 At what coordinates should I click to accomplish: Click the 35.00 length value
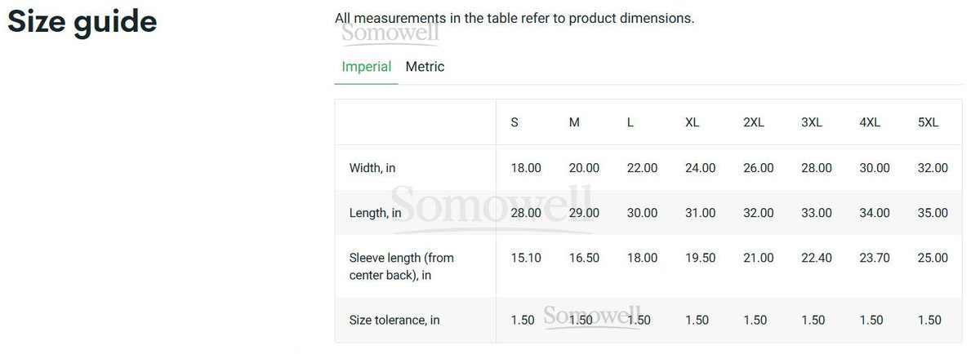coord(933,213)
